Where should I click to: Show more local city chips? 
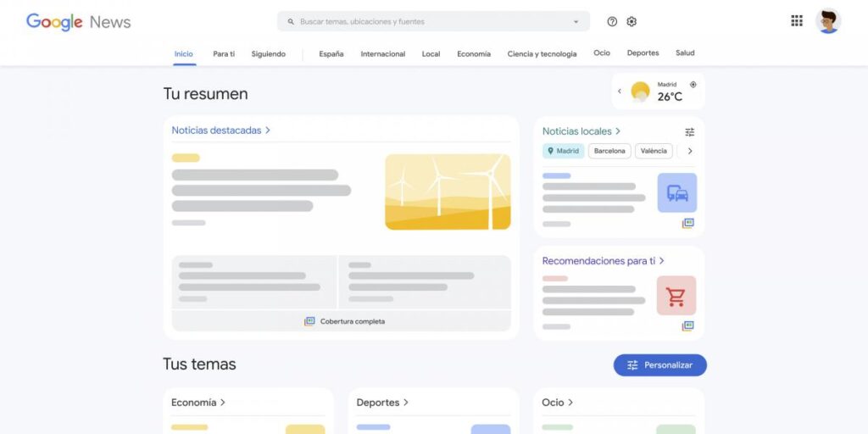[x=690, y=151]
